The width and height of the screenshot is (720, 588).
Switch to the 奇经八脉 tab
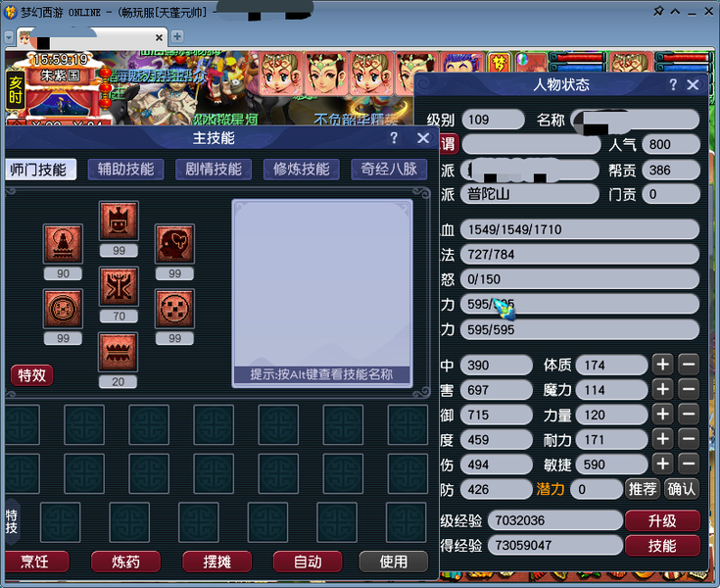389,169
